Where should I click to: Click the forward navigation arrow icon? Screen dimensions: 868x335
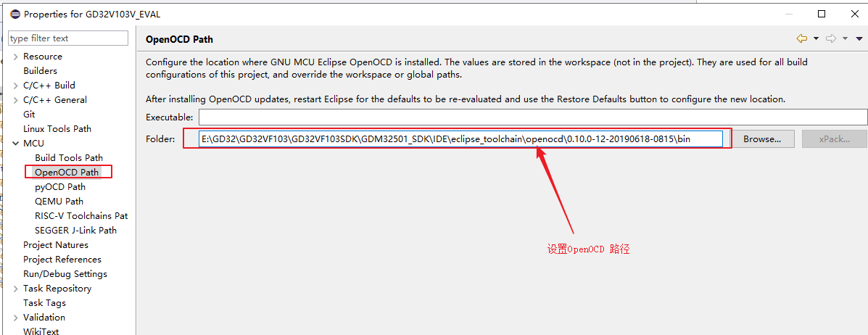(x=831, y=38)
